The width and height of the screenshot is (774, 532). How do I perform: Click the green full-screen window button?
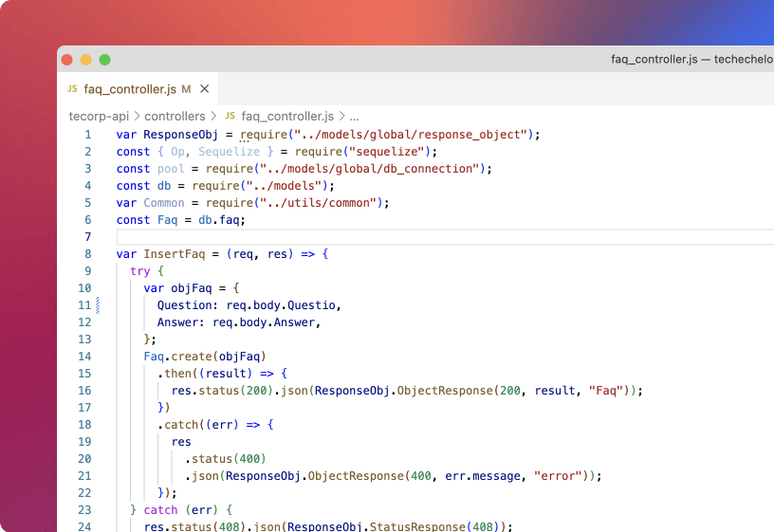[104, 59]
